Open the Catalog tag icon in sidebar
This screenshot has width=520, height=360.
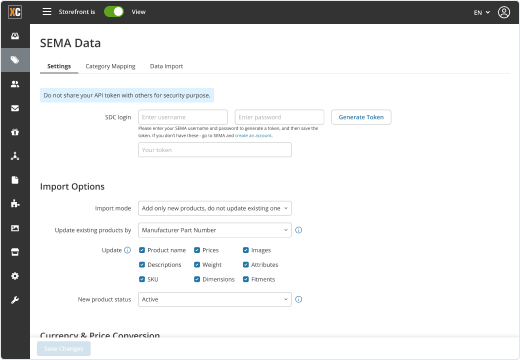15,60
